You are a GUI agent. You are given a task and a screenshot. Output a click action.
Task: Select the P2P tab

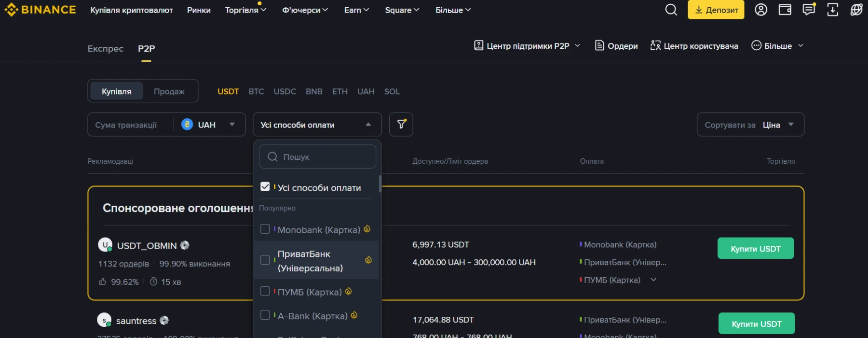[x=146, y=48]
